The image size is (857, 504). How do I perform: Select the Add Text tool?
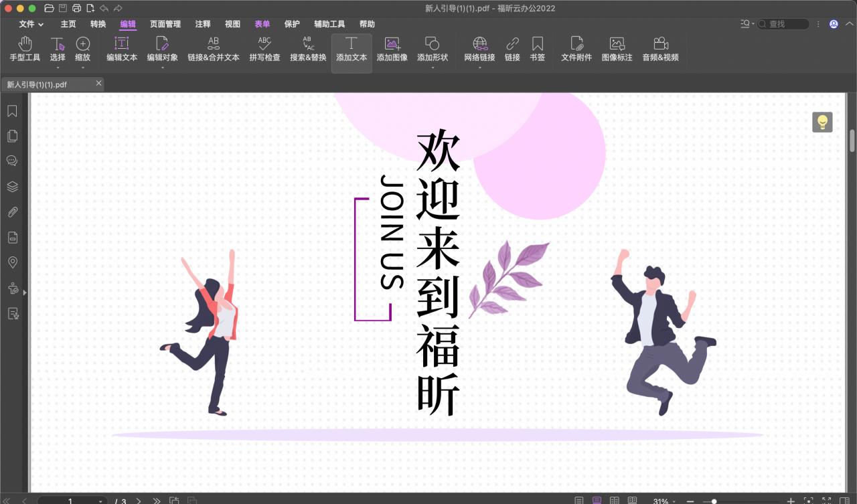pyautogui.click(x=352, y=50)
